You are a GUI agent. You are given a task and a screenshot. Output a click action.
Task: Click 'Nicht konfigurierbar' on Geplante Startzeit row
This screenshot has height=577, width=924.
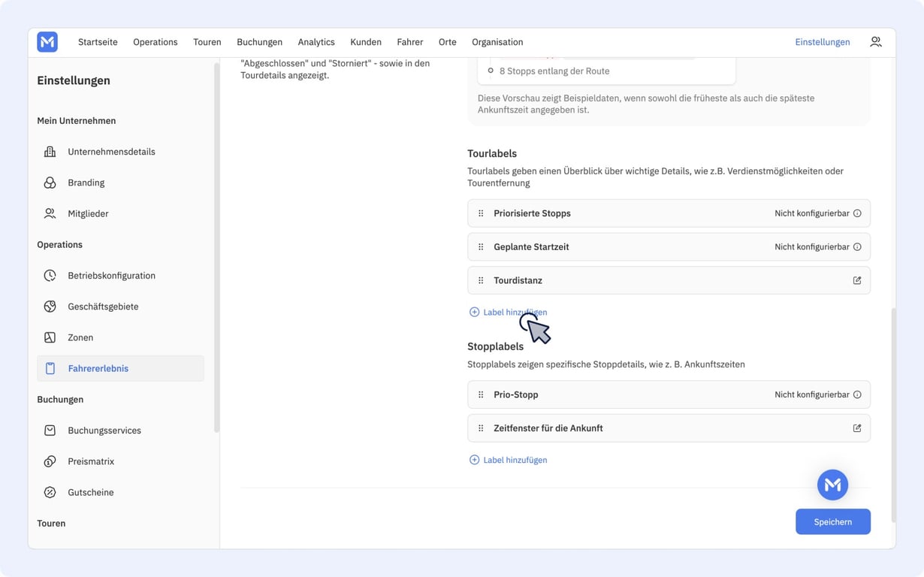[812, 246]
